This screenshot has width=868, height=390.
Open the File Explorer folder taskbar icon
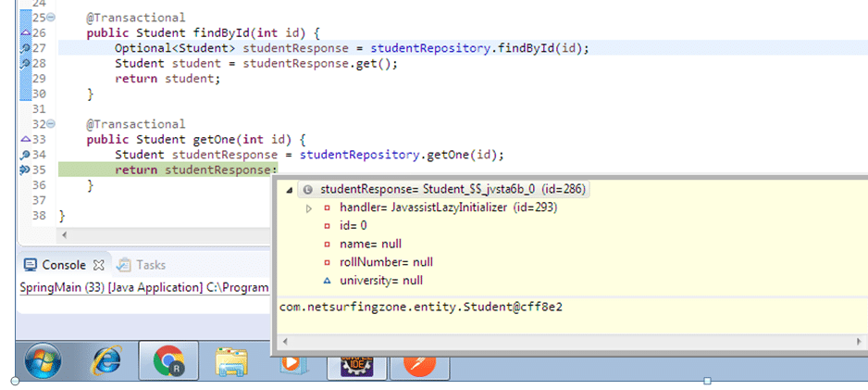(230, 361)
